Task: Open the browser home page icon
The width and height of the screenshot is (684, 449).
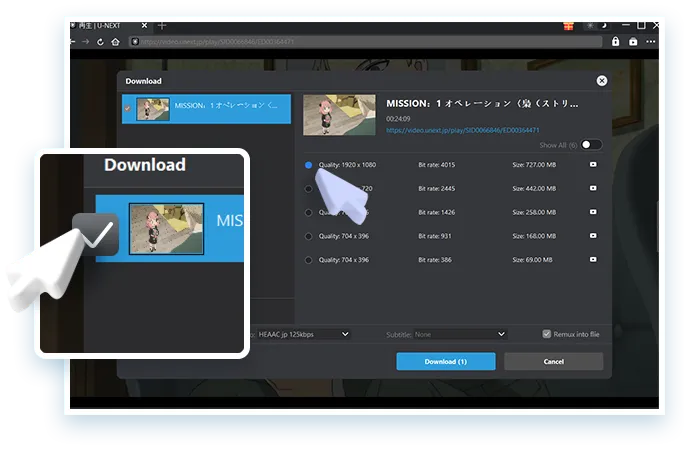Action: pos(115,42)
